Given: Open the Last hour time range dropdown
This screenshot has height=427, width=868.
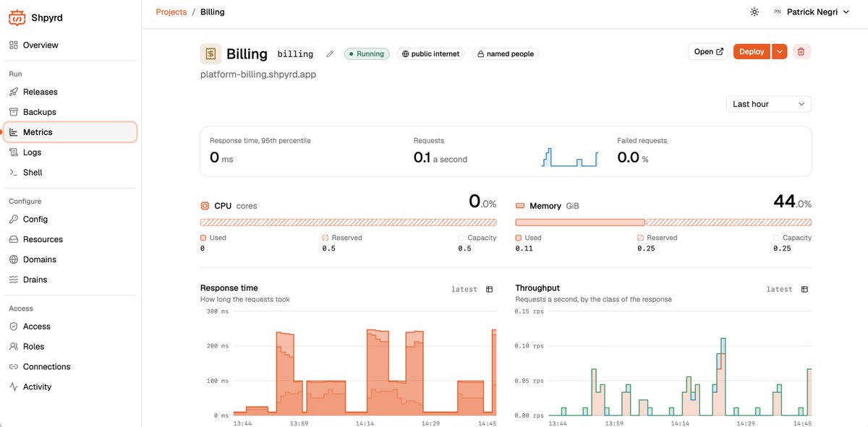Looking at the screenshot, I should pyautogui.click(x=769, y=104).
